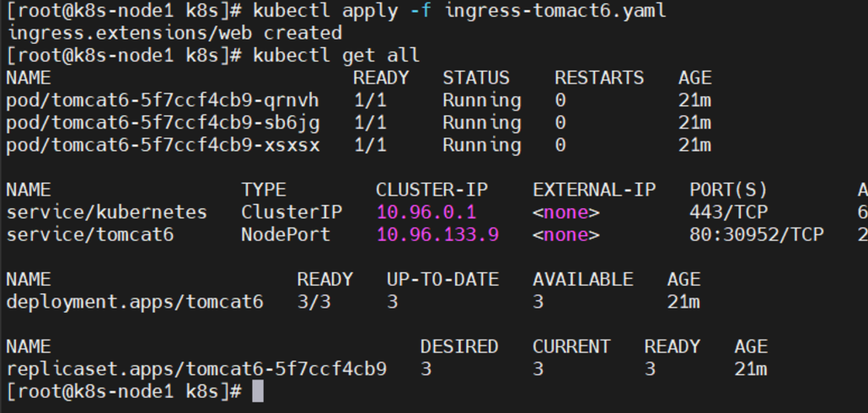Click <none> external IP for tomcat6 service
This screenshot has width=868, height=413.
565,234
